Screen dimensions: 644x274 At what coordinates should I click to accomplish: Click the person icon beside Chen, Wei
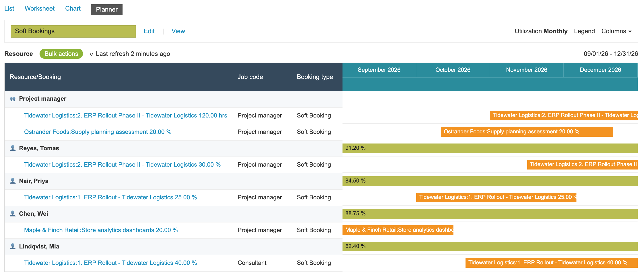13,213
